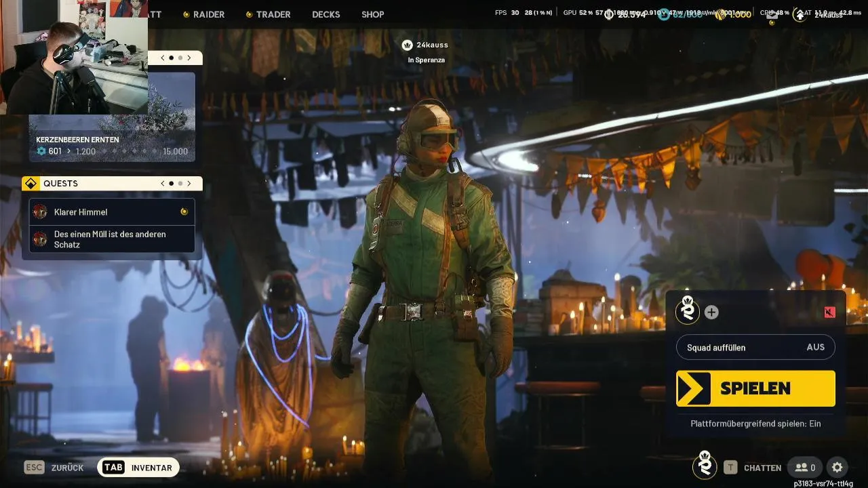Image resolution: width=868 pixels, height=488 pixels.
Task: Click the teal currency icon in top bar
Action: 664,14
